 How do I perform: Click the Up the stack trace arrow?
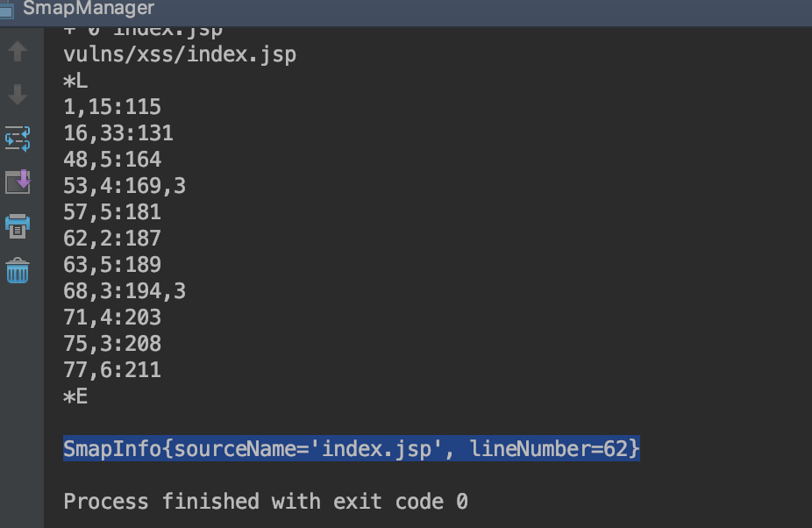click(18, 51)
